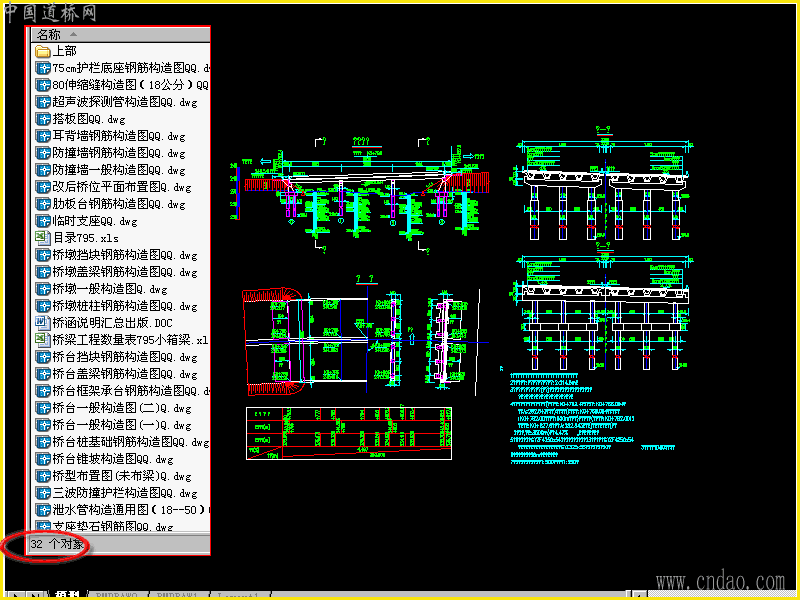Click the Excel icon next to 目录795.xls

pos(43,238)
